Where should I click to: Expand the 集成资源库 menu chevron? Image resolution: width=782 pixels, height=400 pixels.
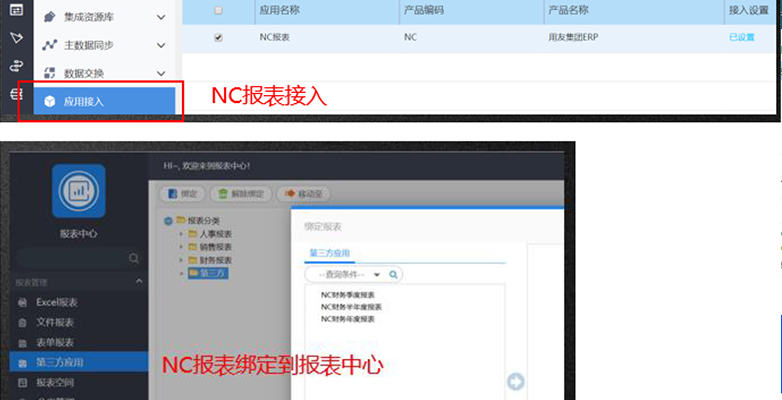pyautogui.click(x=161, y=17)
